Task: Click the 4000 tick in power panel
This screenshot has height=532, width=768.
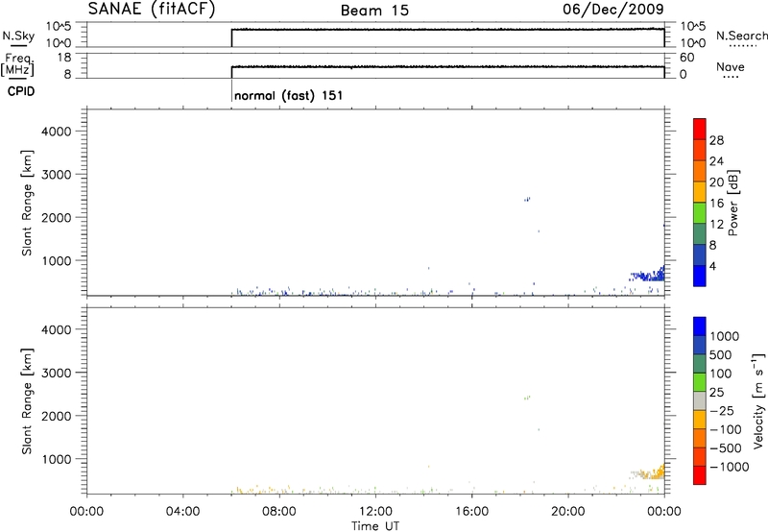Action: click(57, 132)
